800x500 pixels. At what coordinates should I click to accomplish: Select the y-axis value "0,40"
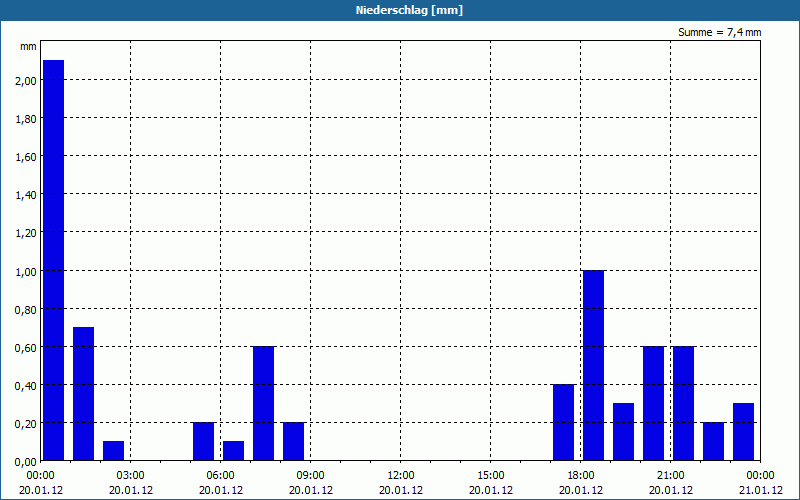coord(27,386)
